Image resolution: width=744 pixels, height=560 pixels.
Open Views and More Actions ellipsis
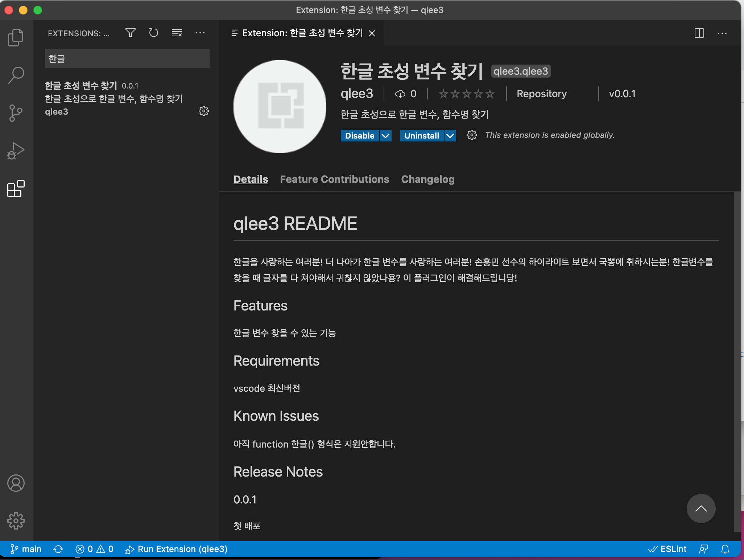200,33
